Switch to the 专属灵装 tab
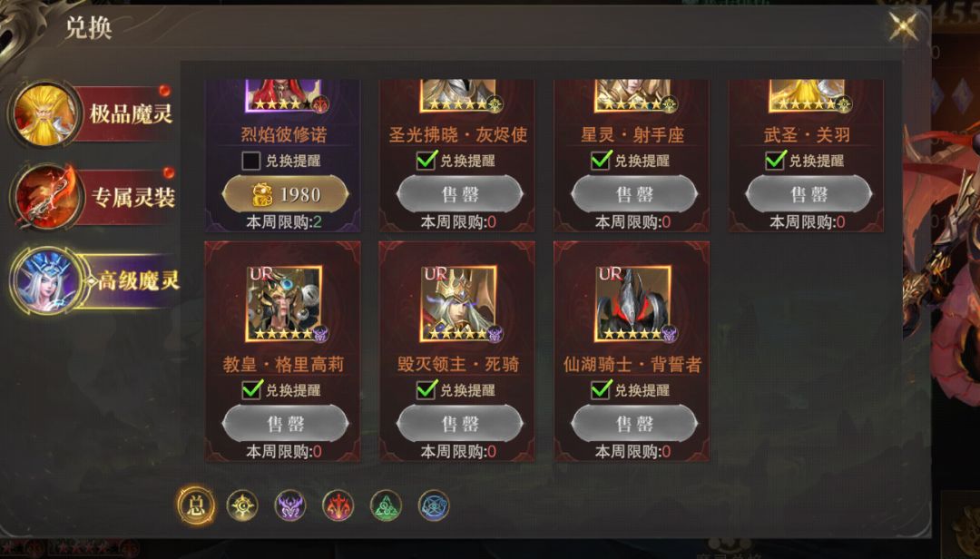Image resolution: width=980 pixels, height=559 pixels. pos(93,196)
